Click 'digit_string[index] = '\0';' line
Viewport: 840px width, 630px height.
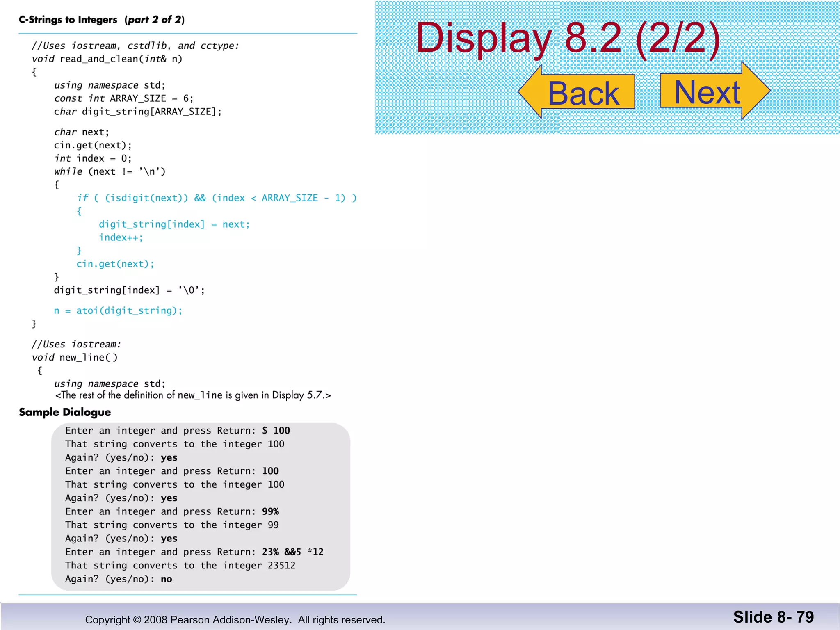click(x=129, y=290)
